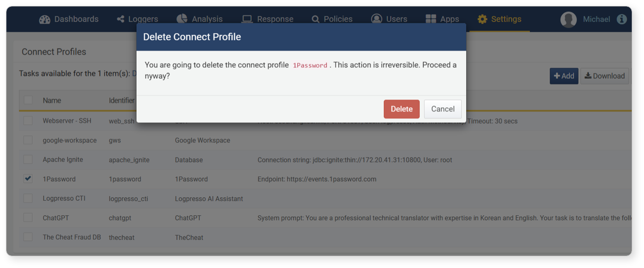This screenshot has height=268, width=644.
Task: Click the ChatGPT profile name
Action: coord(56,218)
